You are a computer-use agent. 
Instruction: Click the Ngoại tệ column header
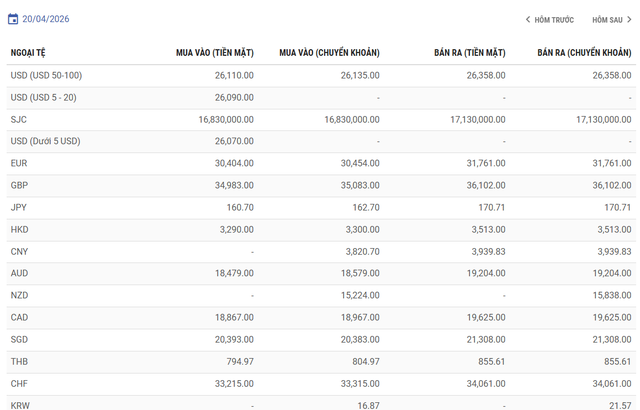[28, 53]
